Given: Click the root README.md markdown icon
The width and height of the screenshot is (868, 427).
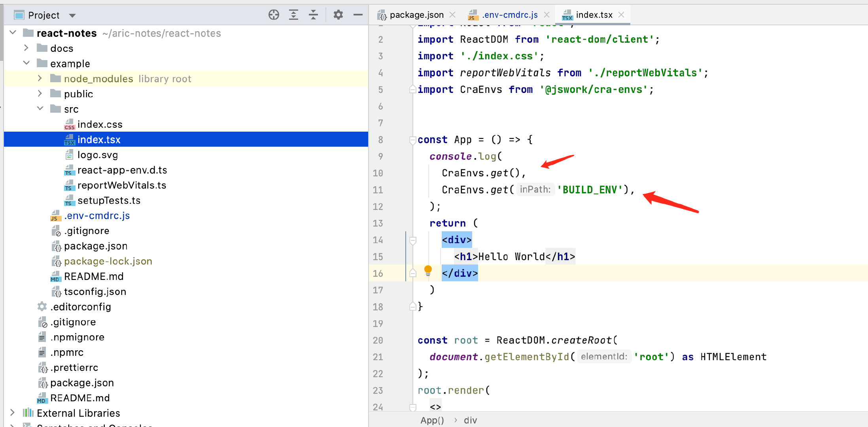Looking at the screenshot, I should point(42,398).
